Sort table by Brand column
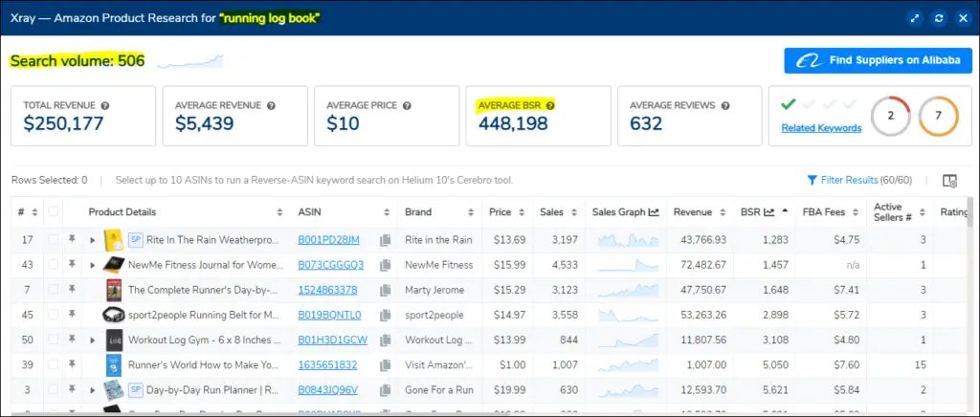This screenshot has height=417, width=980. [x=473, y=212]
